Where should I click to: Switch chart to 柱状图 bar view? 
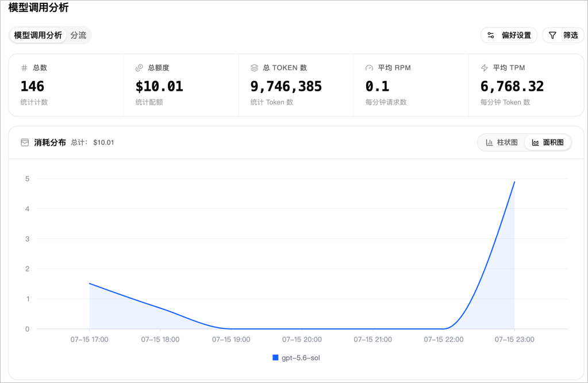pyautogui.click(x=501, y=142)
